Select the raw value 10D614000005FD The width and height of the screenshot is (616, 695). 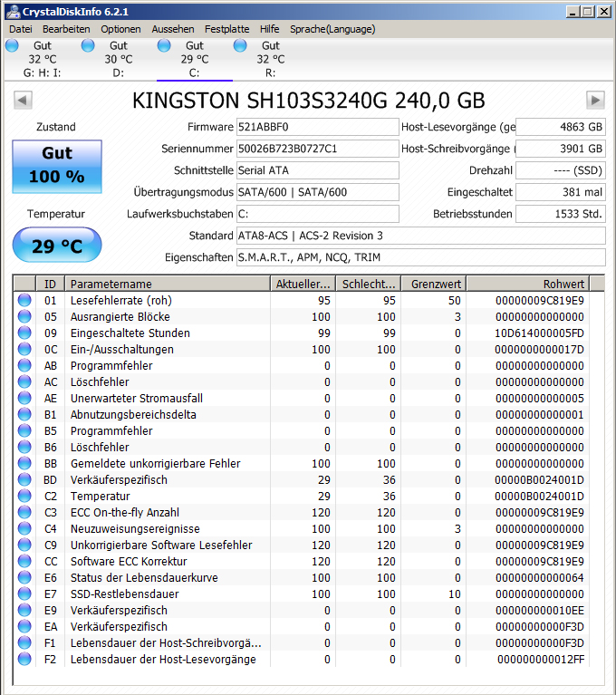click(x=539, y=333)
